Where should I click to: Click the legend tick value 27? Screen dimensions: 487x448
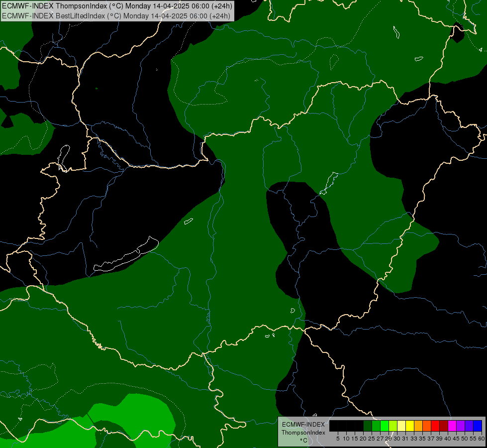(x=380, y=439)
